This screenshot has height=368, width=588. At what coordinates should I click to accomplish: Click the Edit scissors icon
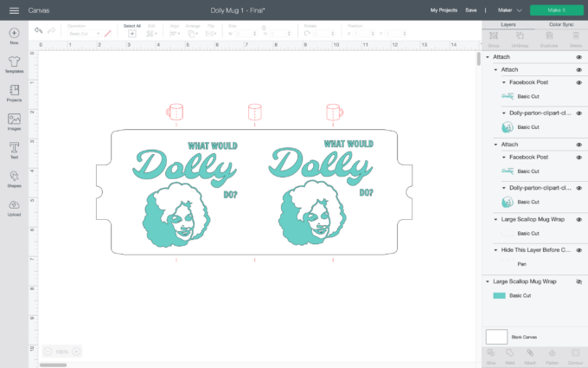(x=150, y=34)
